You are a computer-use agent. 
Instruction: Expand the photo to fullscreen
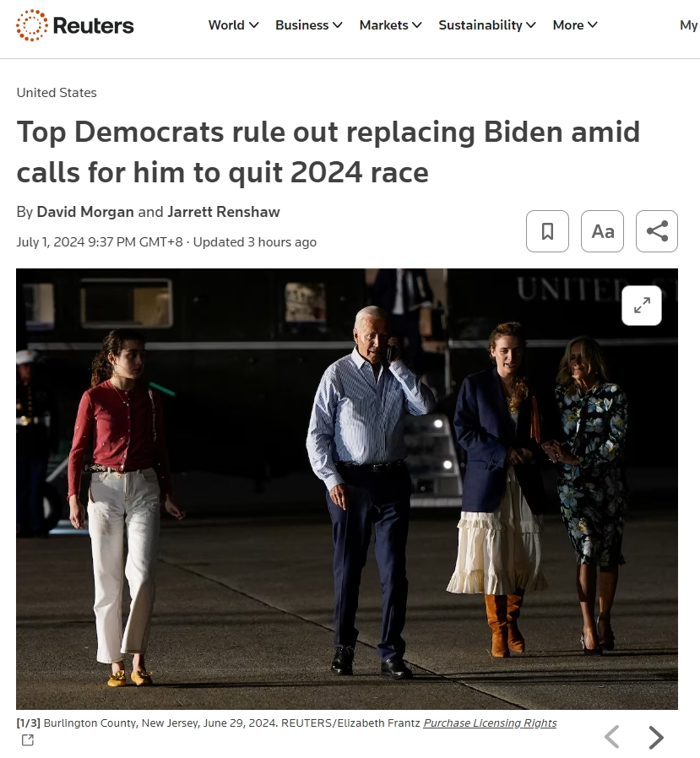point(642,306)
